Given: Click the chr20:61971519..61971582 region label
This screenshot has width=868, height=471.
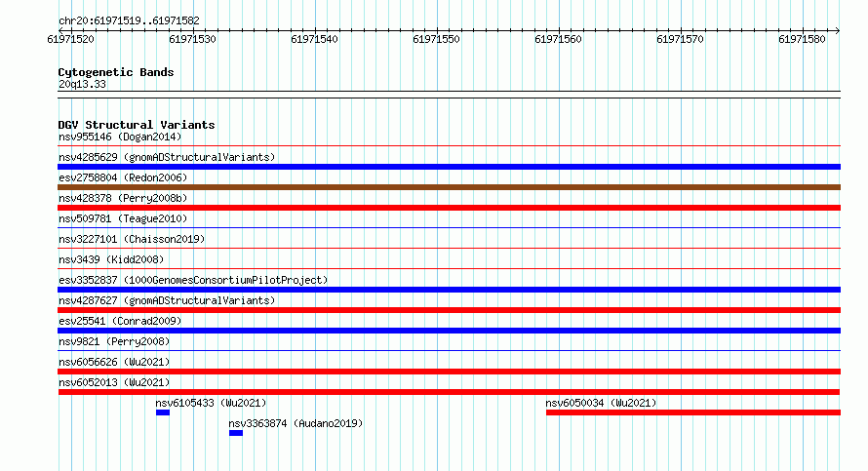Looking at the screenshot, I should coord(129,20).
